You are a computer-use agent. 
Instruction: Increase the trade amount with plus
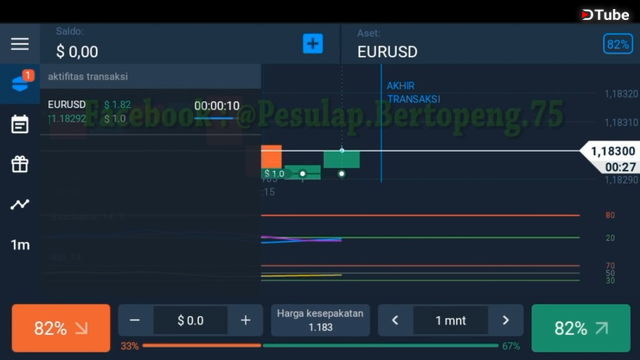point(245,320)
